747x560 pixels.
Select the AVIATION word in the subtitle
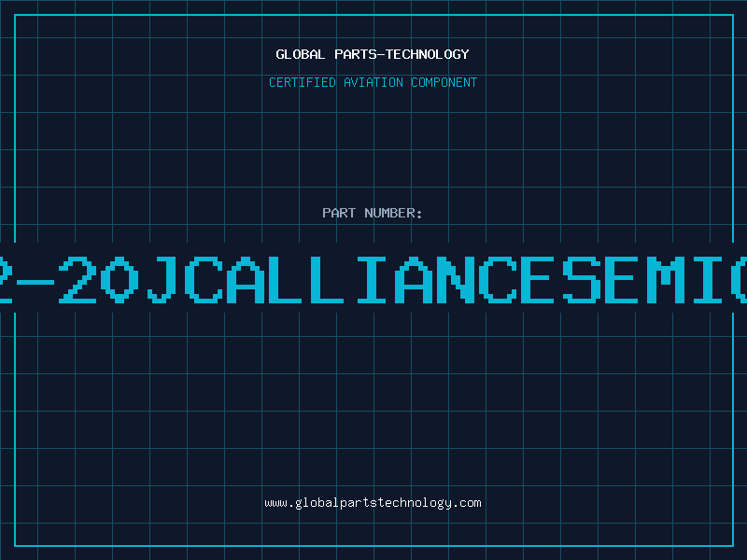(373, 82)
